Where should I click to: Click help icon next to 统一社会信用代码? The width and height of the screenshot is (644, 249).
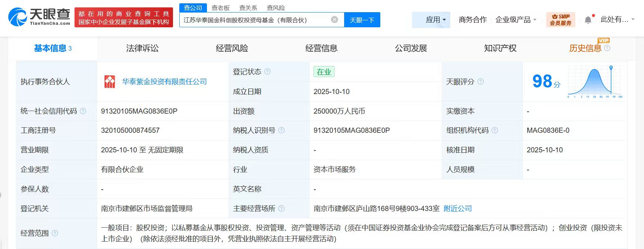[83, 111]
